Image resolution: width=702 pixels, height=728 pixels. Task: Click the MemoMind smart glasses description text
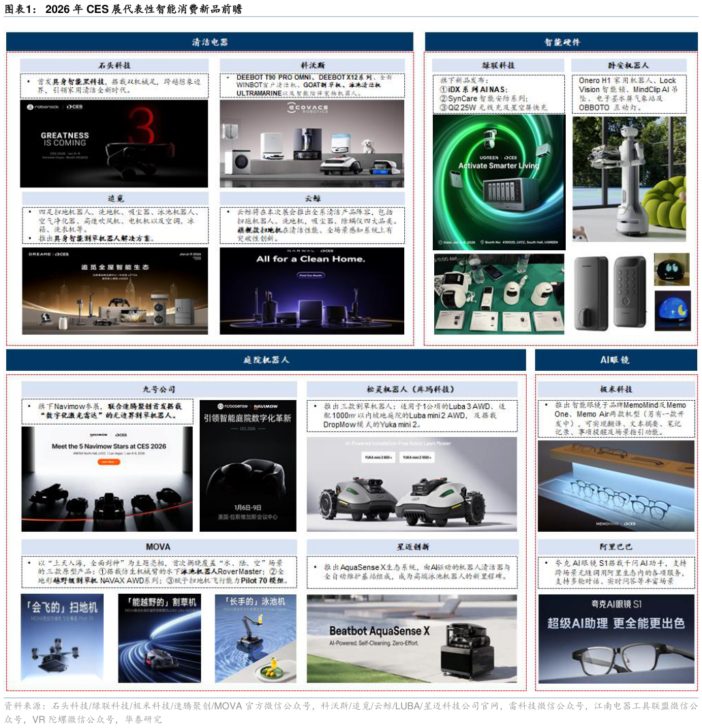pos(615,419)
